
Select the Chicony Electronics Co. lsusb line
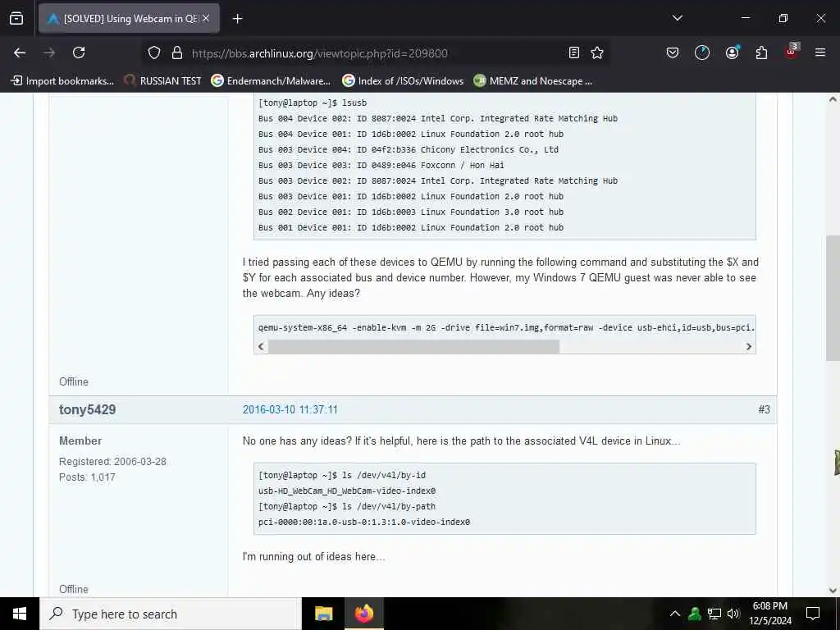pyautogui.click(x=409, y=150)
